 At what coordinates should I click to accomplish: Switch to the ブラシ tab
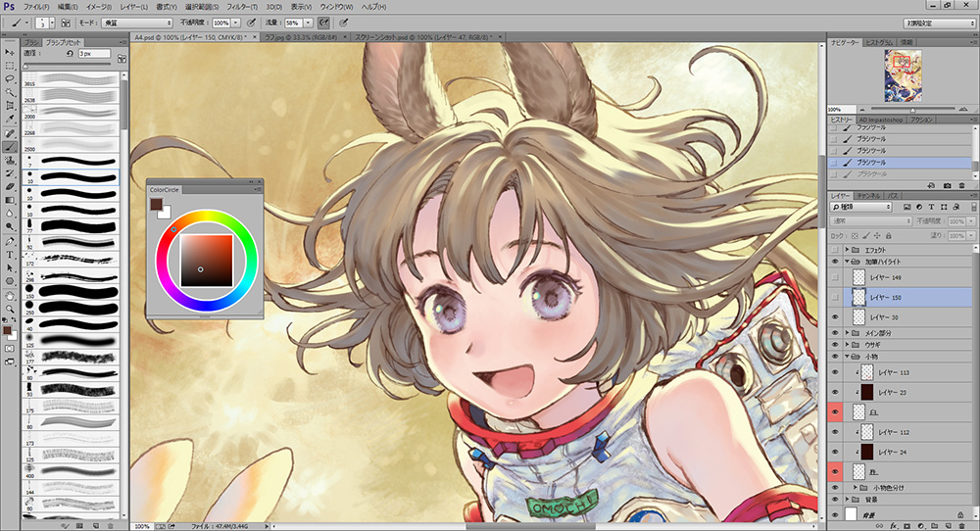[x=31, y=42]
